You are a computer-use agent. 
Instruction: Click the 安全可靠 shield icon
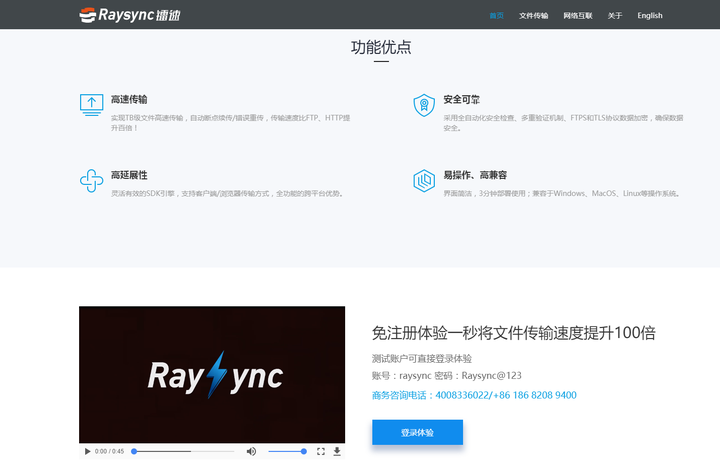[x=424, y=105]
